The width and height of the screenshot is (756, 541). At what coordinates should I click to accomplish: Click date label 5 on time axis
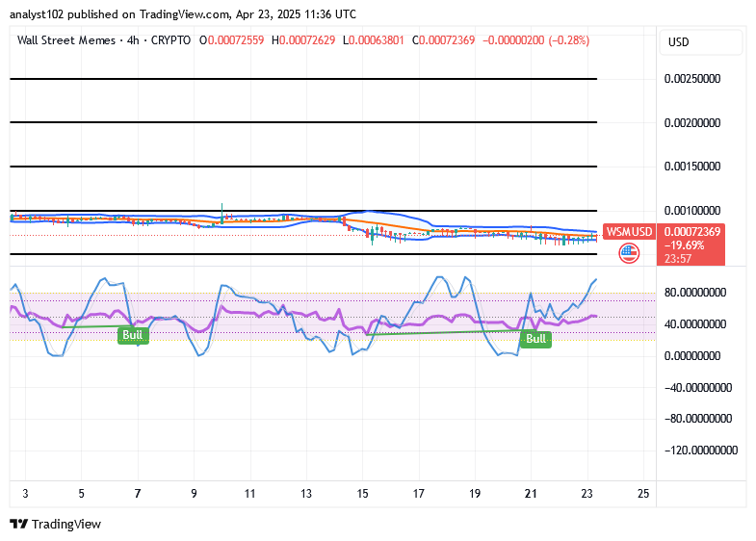[82, 494]
